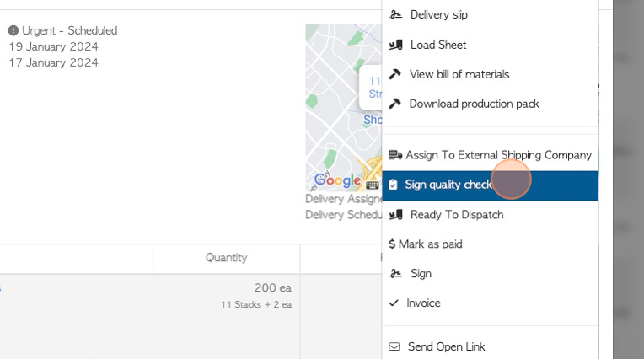The image size is (644, 359).
Task: Click the Load Sheet forklift icon
Action: tap(394, 45)
